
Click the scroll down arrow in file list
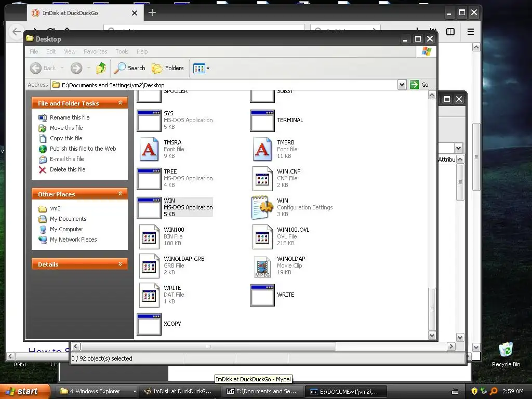click(432, 336)
